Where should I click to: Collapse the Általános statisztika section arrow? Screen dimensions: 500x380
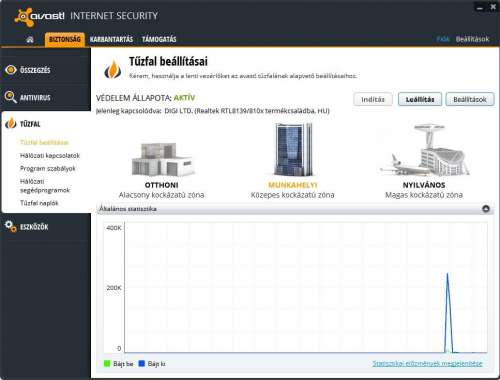(x=486, y=209)
